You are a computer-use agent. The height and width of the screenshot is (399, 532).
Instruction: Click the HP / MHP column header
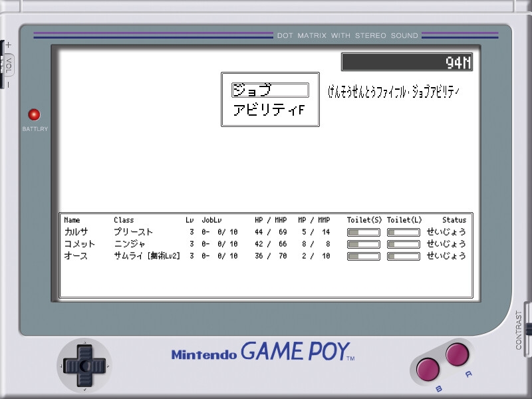pos(271,220)
